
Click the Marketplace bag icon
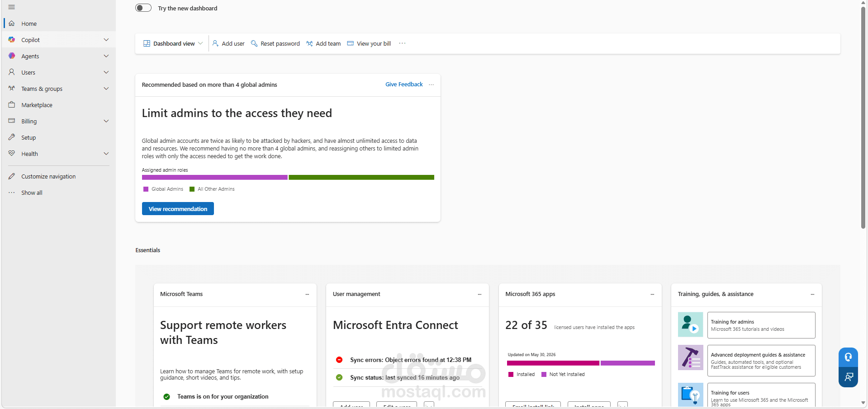tap(12, 105)
